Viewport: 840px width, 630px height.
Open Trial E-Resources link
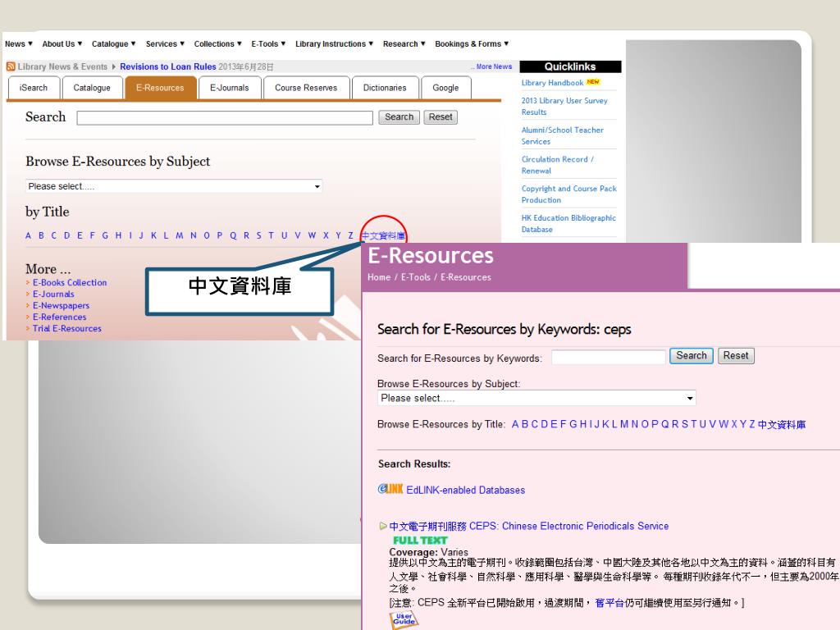(67, 328)
